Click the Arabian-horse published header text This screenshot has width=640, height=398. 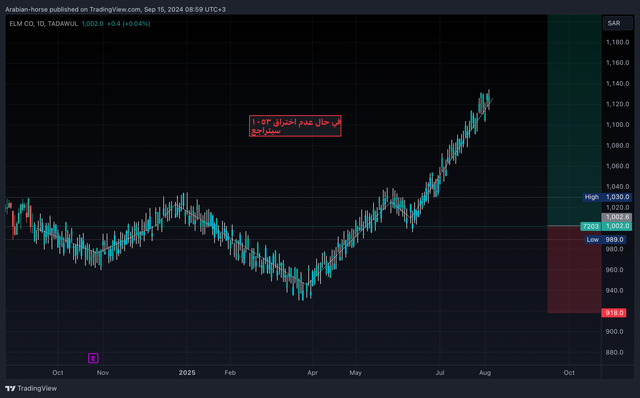pos(116,9)
